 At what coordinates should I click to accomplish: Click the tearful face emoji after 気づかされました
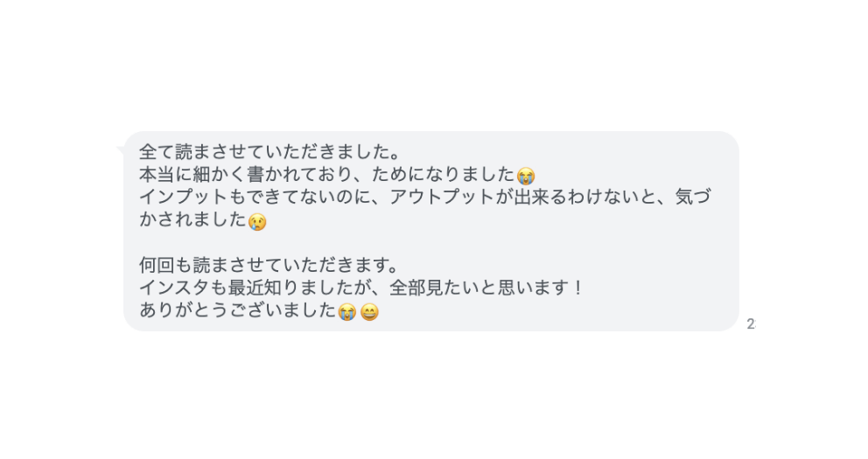coord(257,221)
